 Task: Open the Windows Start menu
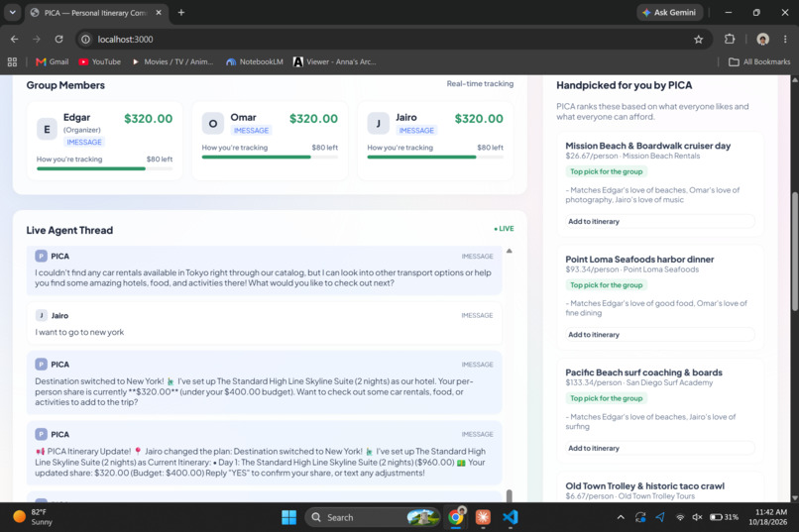click(288, 518)
